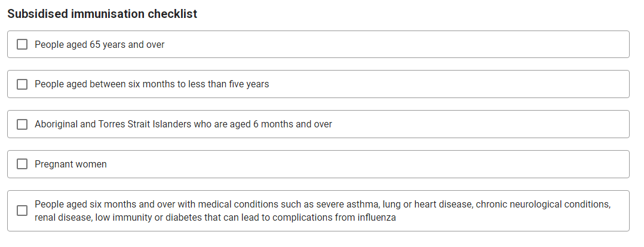Viewport: 644px width, 247px height.
Task: Click empty area of the six months to five years row
Action: coord(447,84)
